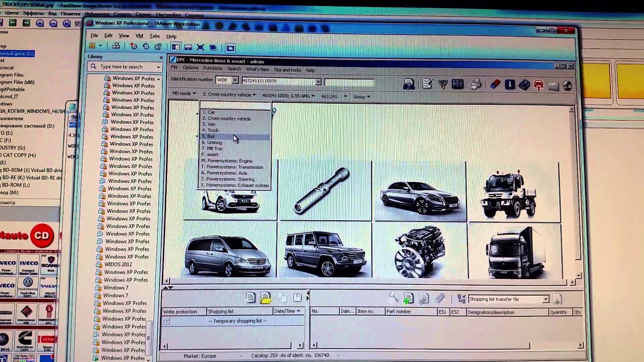Viewport: 644px width, 362px height.
Task: Sort by Date/Time column header
Action: [287, 311]
